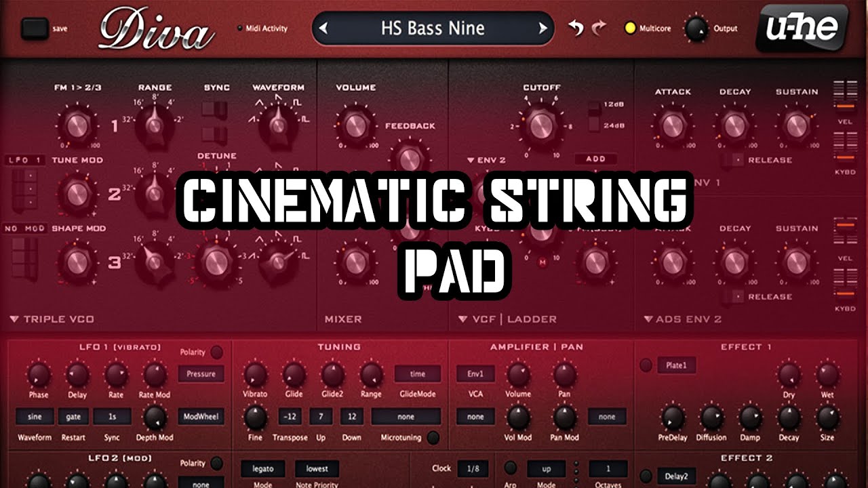This screenshot has height=488, width=868.
Task: Click envelope 1 Sustain knob
Action: [x=796, y=125]
